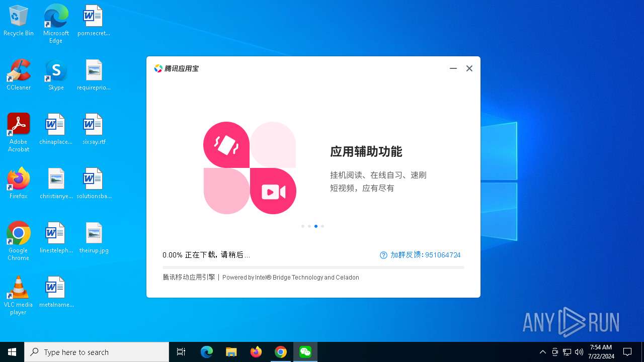Click the download progress bar
Viewport: 644px width, 362px height.
click(313, 267)
